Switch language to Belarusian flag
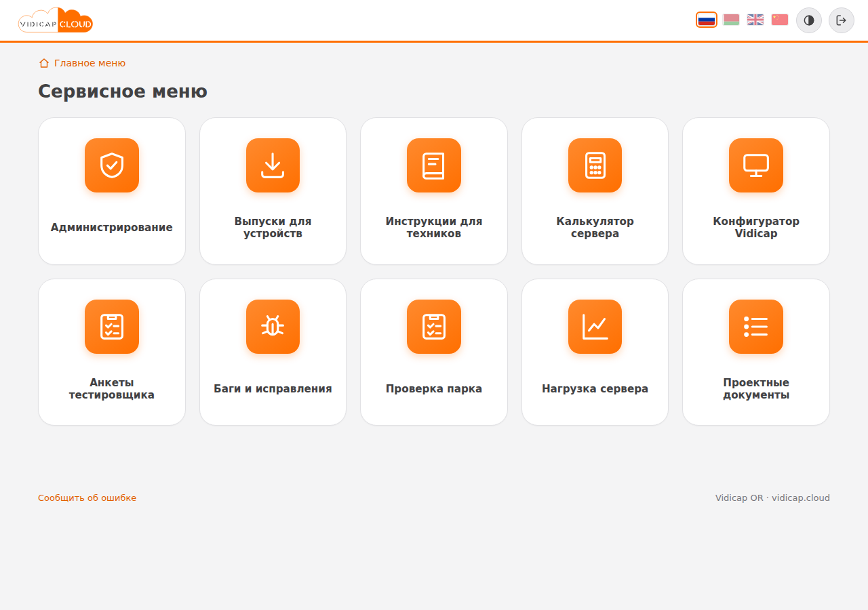868x610 pixels. 731,20
